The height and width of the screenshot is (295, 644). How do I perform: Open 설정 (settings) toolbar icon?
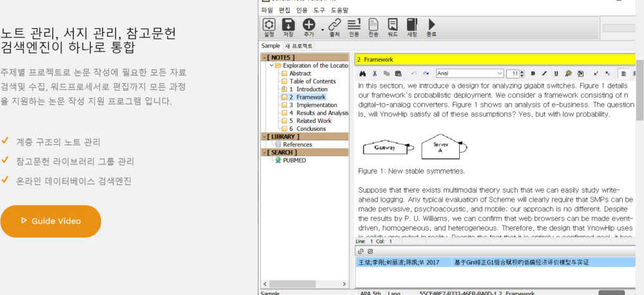(x=269, y=28)
